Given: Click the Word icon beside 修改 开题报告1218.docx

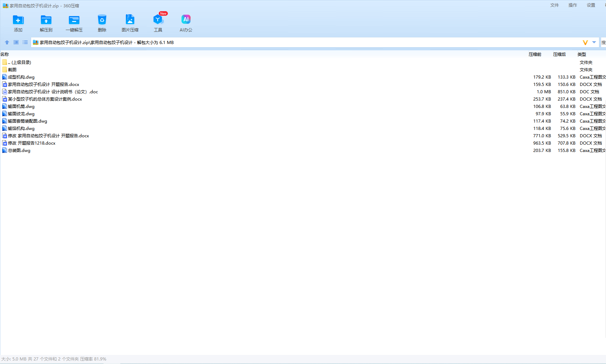Looking at the screenshot, I should 5,143.
